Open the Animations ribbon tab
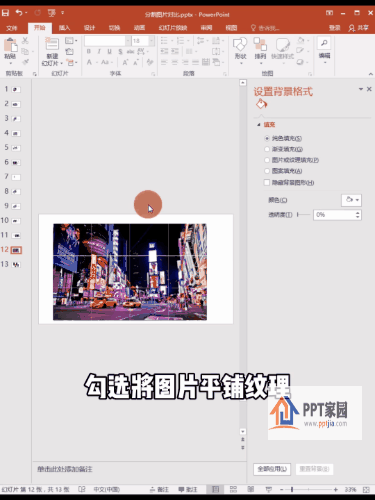Screen dimensions: 375x500 pyautogui.click(x=139, y=28)
